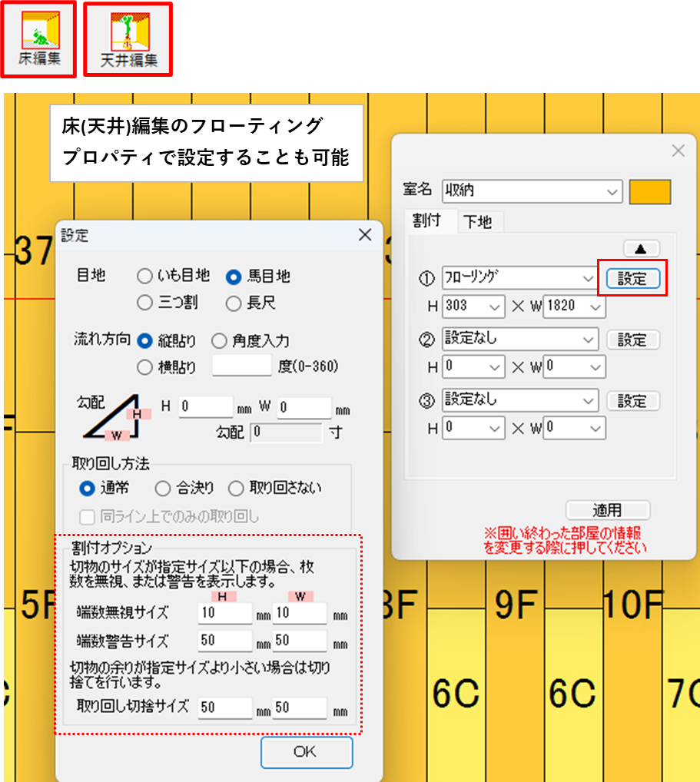The height and width of the screenshot is (782, 700).
Task: Click the orange room color swatch
Action: (x=649, y=192)
